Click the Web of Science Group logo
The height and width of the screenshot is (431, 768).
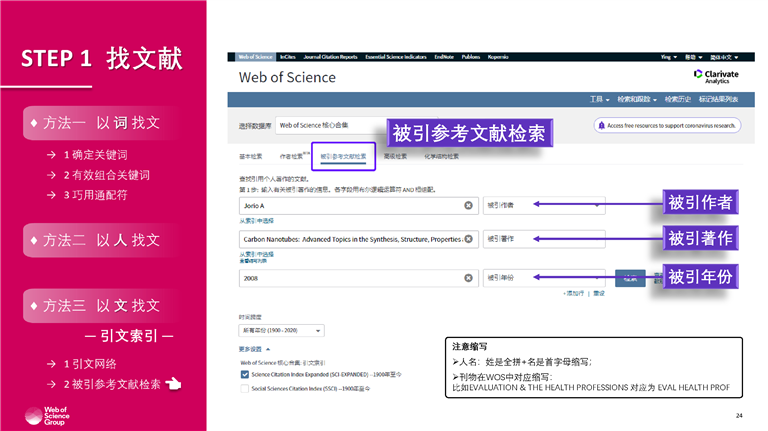pos(47,416)
